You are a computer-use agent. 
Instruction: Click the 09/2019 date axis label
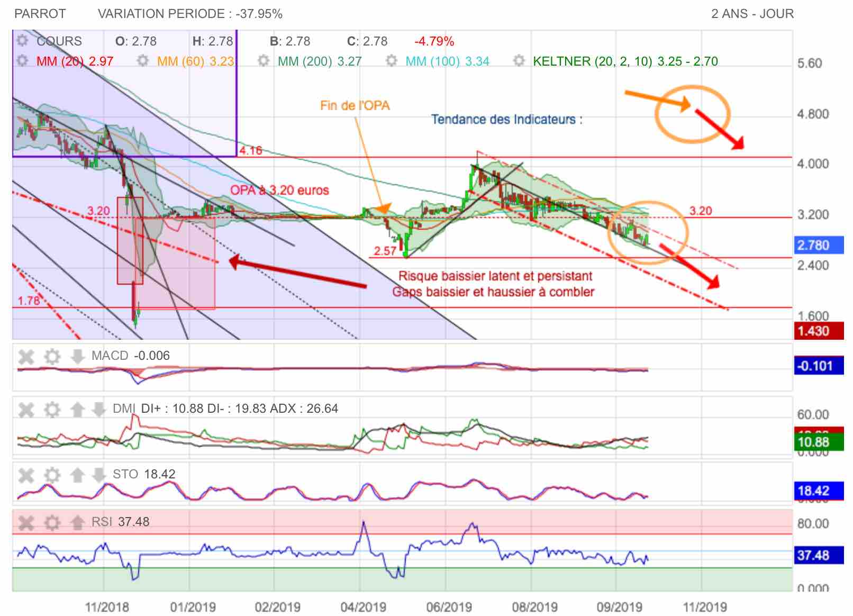point(620,607)
